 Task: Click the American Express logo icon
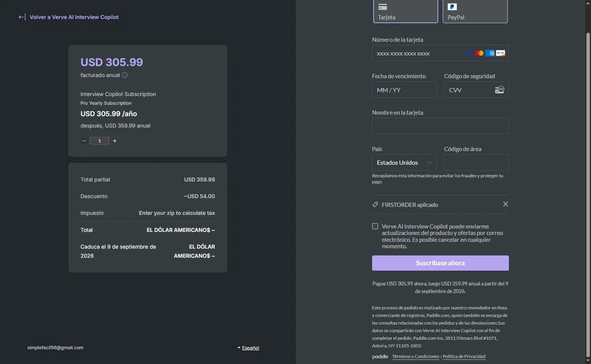490,53
